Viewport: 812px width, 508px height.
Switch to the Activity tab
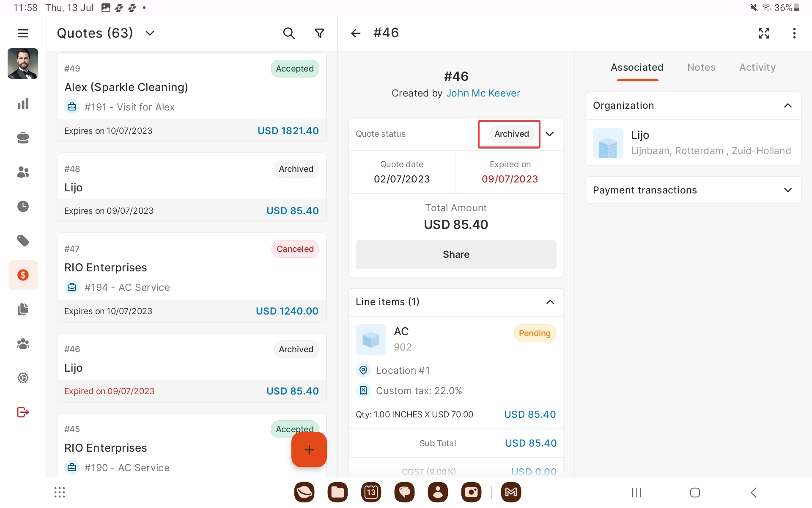[x=757, y=67]
